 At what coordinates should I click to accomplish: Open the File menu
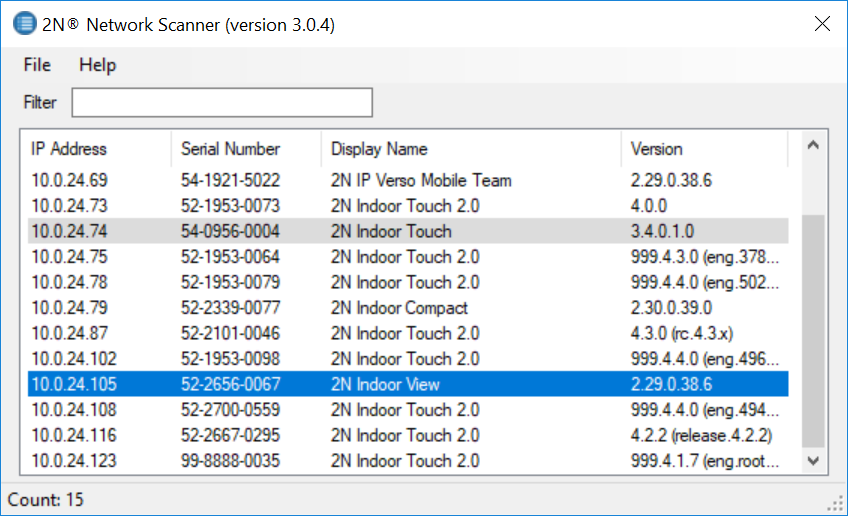pyautogui.click(x=37, y=65)
